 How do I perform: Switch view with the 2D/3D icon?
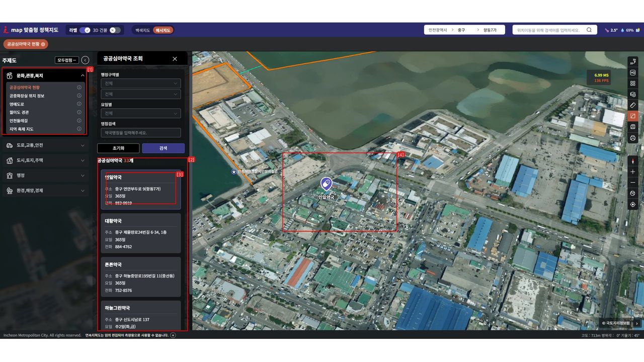pyautogui.click(x=632, y=62)
